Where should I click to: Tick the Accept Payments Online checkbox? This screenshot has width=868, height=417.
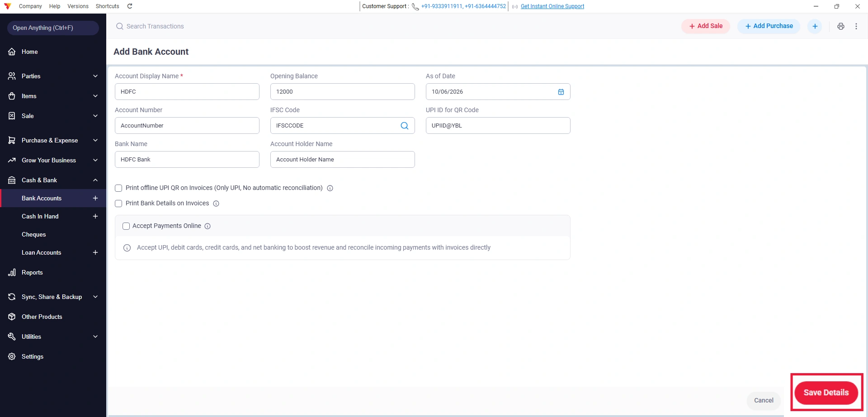point(126,226)
